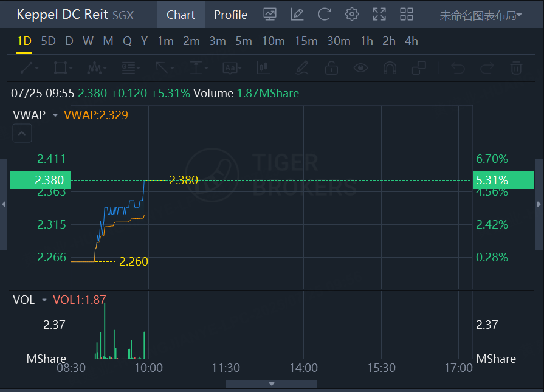Toggle drawings visibility eye icon

(x=360, y=68)
